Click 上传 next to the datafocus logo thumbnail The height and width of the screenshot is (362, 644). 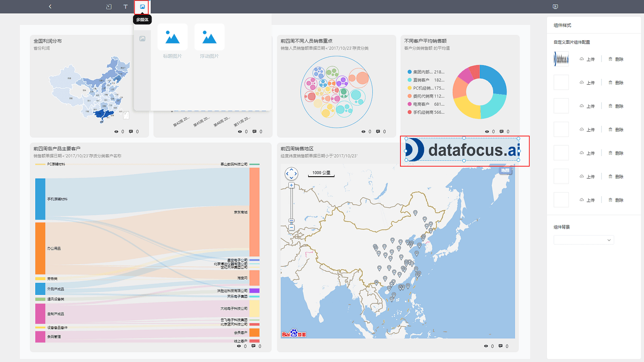point(587,59)
